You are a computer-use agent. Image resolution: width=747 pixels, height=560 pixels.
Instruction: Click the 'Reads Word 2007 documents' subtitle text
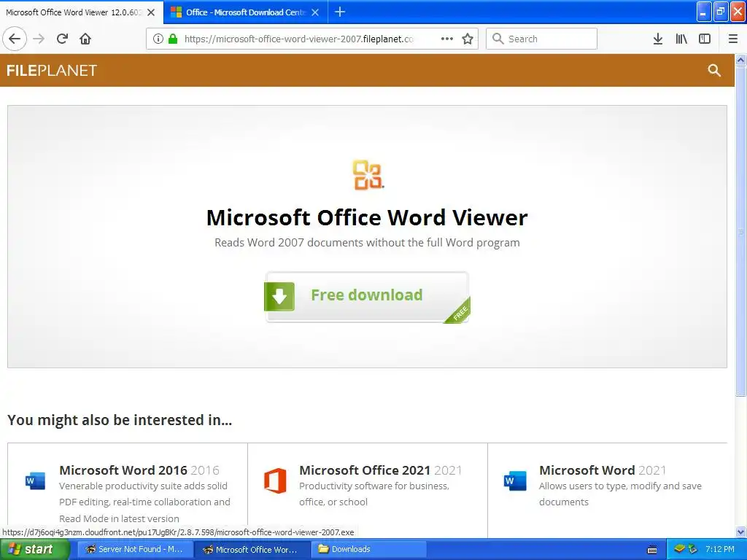click(367, 242)
